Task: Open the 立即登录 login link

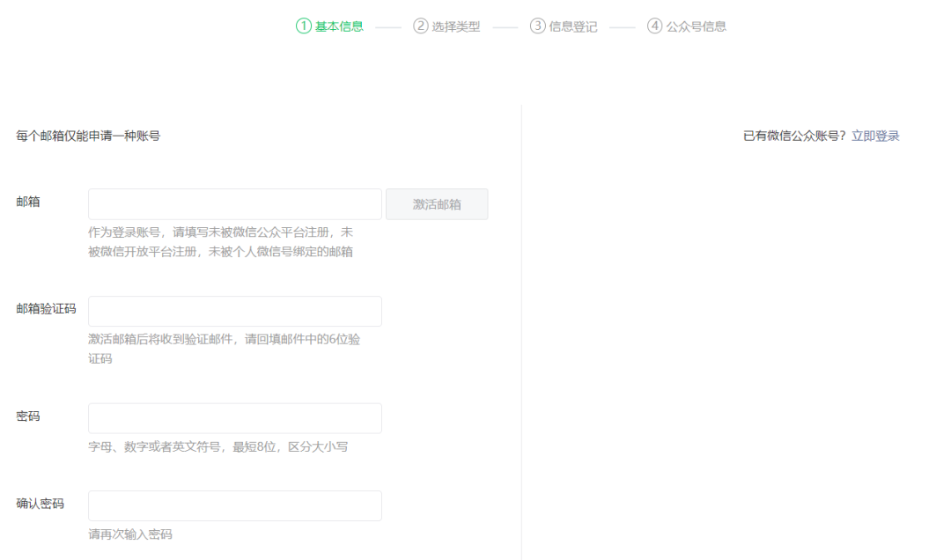Action: pyautogui.click(x=875, y=136)
